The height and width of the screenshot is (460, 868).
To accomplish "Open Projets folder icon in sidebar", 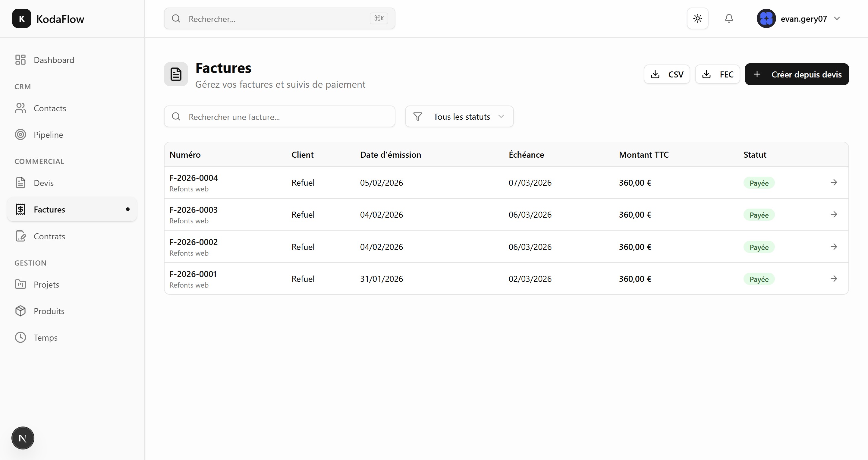I will tap(20, 285).
